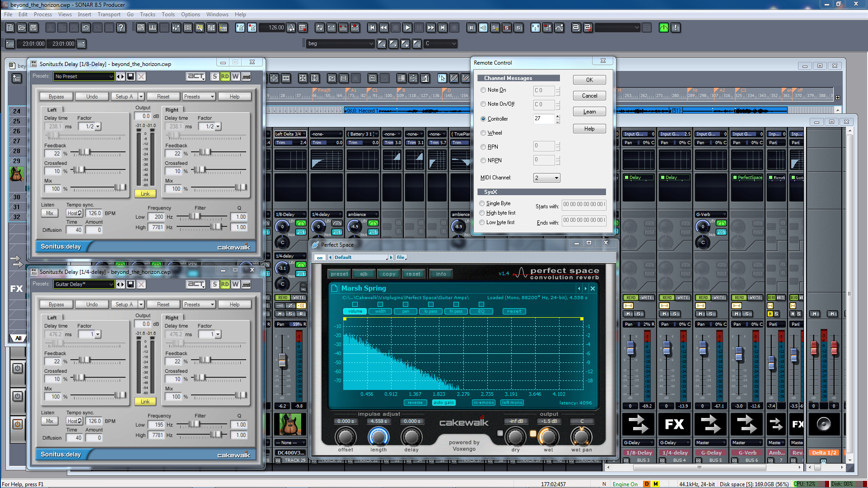Open the Default preset dropdown in Perfect Space
Image resolution: width=868 pixels, height=488 pixels.
tap(360, 258)
